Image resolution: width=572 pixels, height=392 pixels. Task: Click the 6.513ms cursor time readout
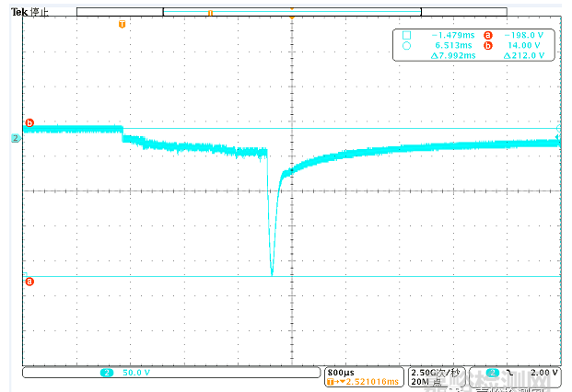tap(453, 45)
